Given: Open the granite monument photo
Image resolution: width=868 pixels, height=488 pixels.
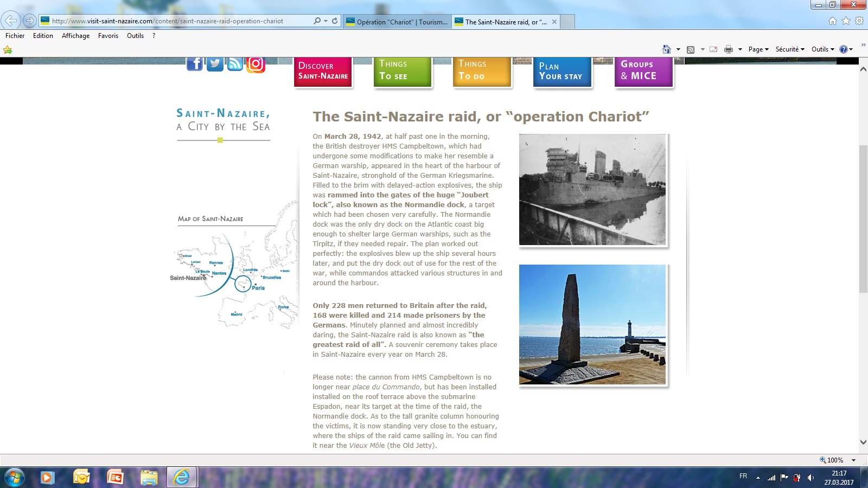Looking at the screenshot, I should pos(592,325).
